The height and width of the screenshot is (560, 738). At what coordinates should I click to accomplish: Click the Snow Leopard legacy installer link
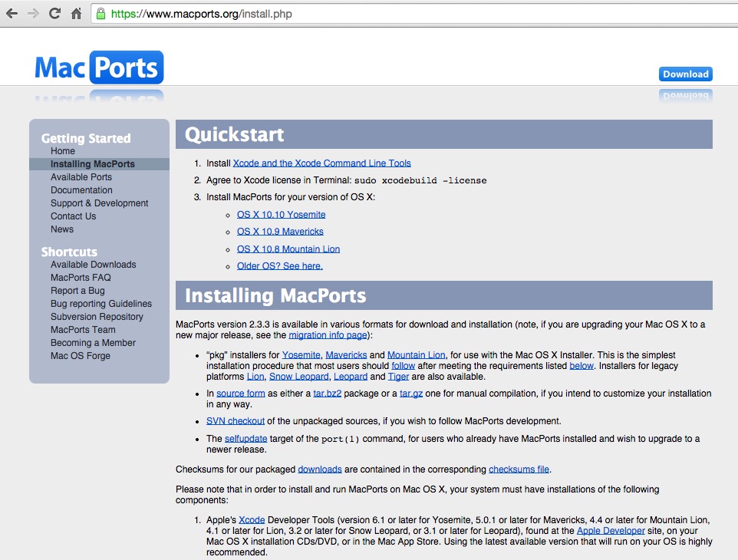tap(299, 377)
